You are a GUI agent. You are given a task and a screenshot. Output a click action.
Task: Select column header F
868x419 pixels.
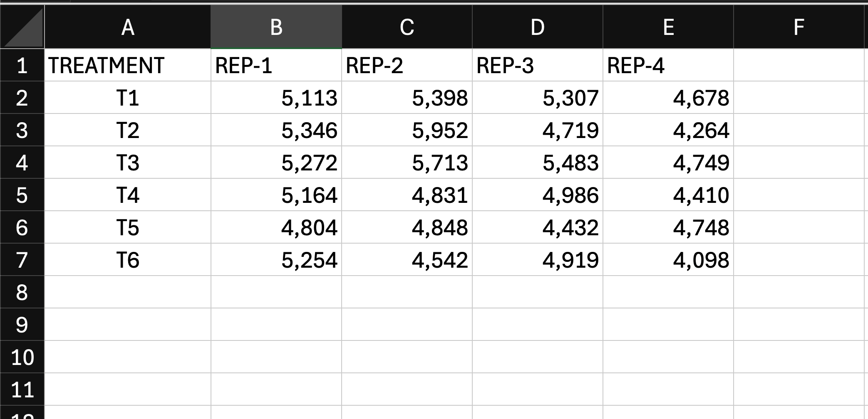click(x=799, y=27)
